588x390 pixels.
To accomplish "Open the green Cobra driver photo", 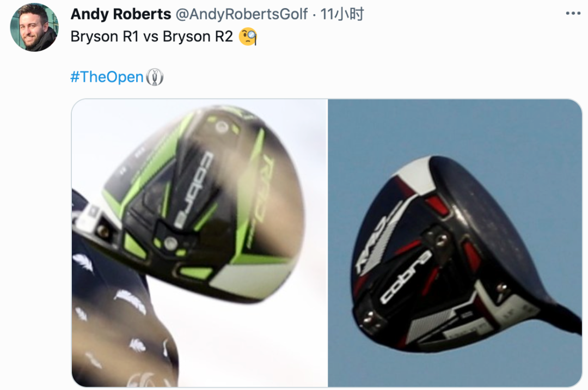I will [x=199, y=242].
